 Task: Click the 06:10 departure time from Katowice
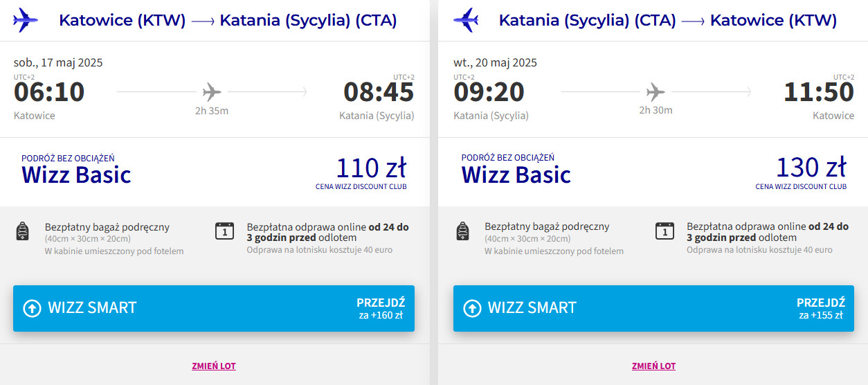(49, 92)
